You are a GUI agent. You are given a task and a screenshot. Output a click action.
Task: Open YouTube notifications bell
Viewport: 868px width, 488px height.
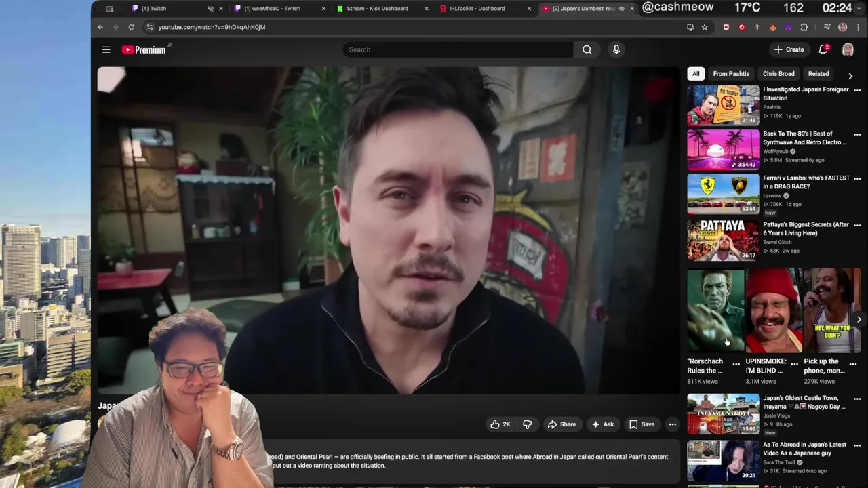[823, 49]
